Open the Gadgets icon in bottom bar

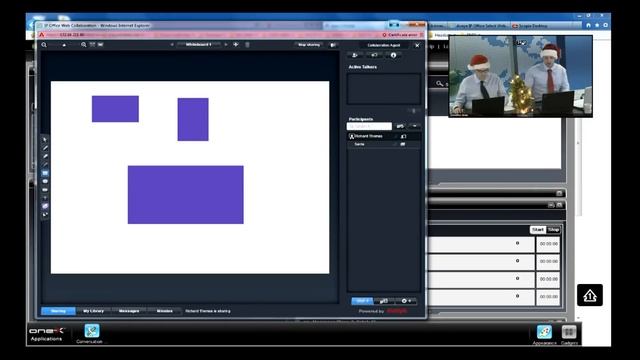pyautogui.click(x=569, y=332)
